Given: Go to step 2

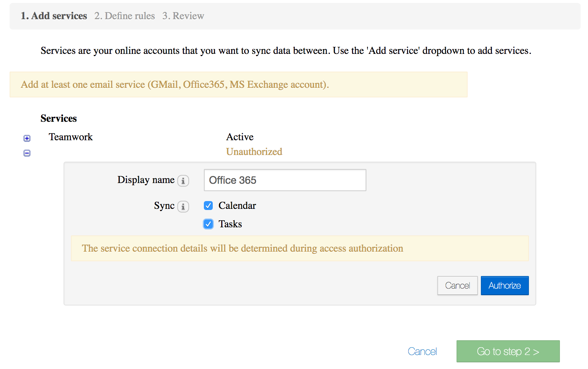Looking at the screenshot, I should point(508,351).
